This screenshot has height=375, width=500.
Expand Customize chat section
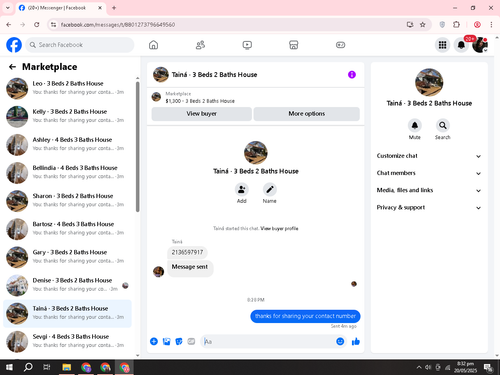click(429, 156)
